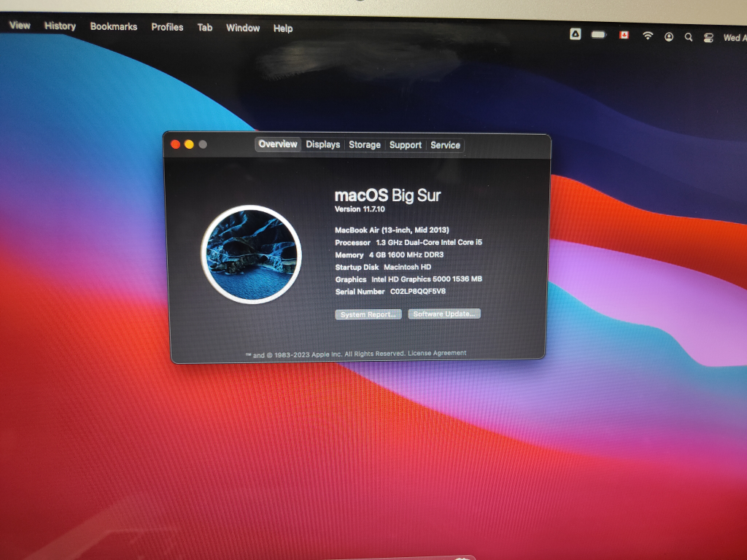Minimize the About This Mac window
747x560 pixels.
[x=189, y=144]
